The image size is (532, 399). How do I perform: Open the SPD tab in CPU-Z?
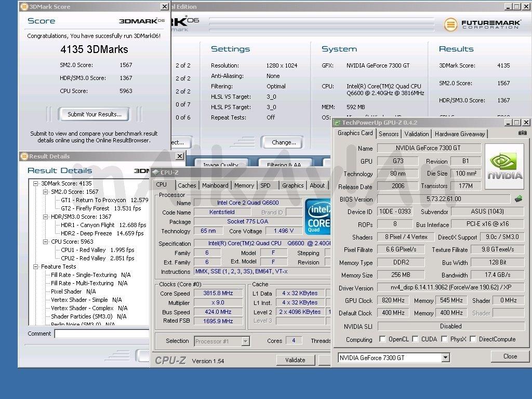tap(265, 185)
